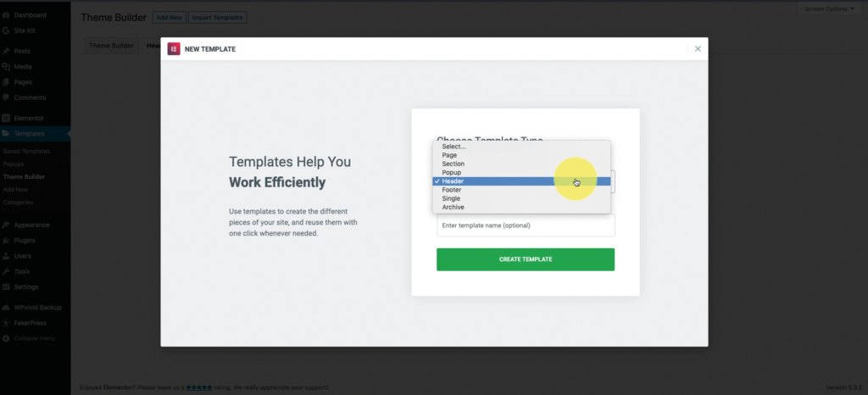Click the Comments bubble icon
The width and height of the screenshot is (868, 395).
6,97
